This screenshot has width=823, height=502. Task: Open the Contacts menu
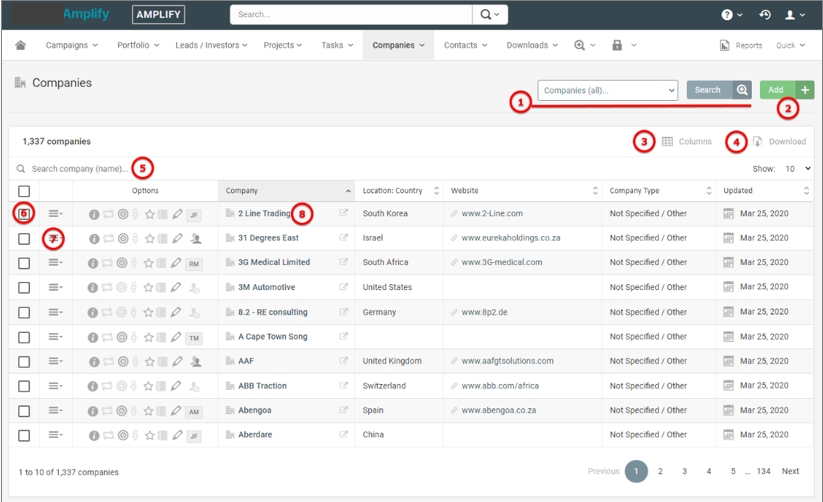466,45
